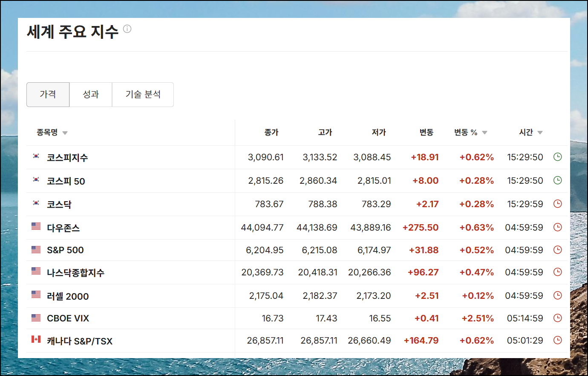Switch to the 성과 tab
Viewport: 588px width, 376px height.
point(91,94)
